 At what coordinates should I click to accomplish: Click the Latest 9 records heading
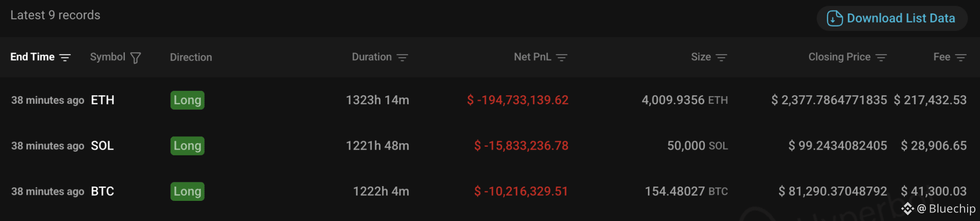(x=56, y=15)
